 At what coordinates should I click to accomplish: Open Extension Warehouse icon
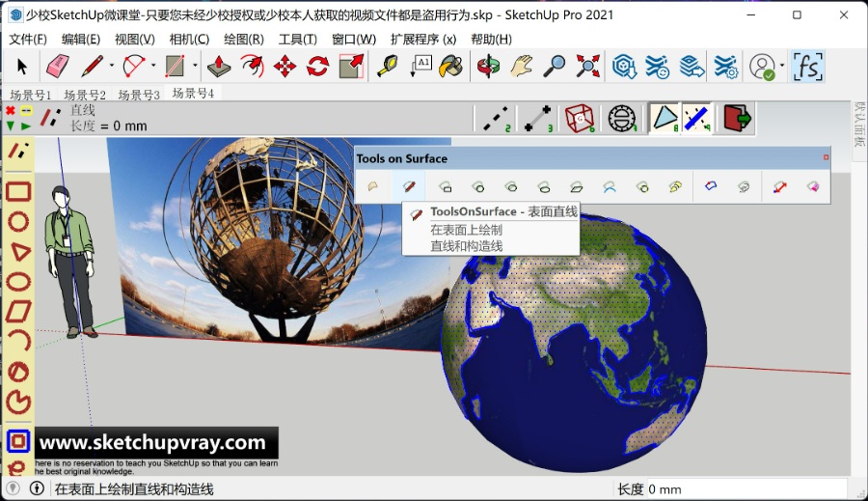click(x=657, y=67)
